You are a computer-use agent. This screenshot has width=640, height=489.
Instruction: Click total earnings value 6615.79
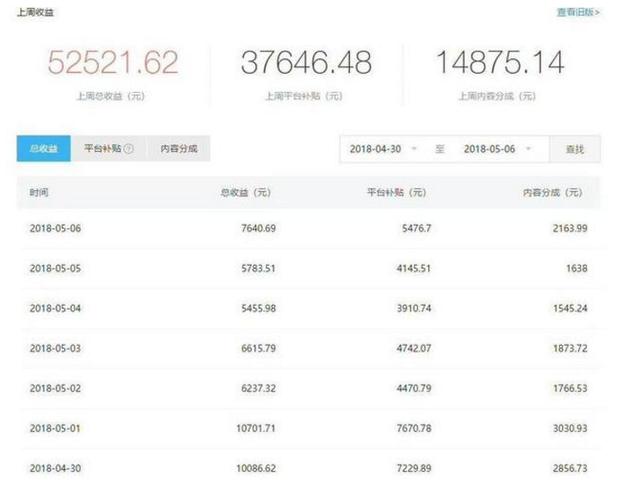[x=258, y=348]
